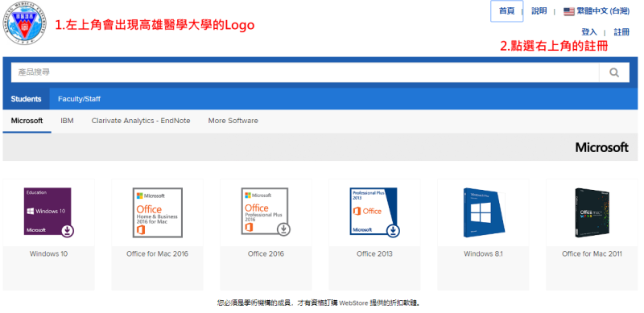Switch to the Faculty/Staff tab
Viewport: 644px width, 313px height.
[79, 99]
